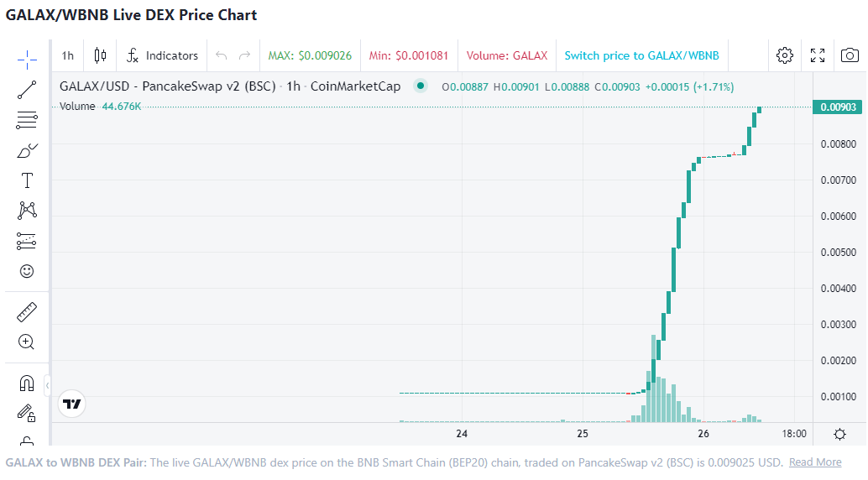Toggle Volume: GALAX display
Image resolution: width=868 pixels, height=480 pixels.
coord(506,55)
